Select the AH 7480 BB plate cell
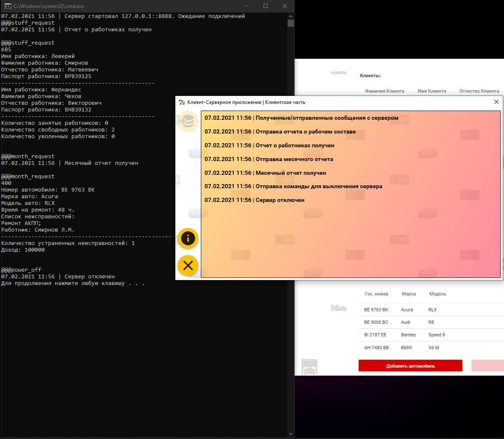 point(376,348)
